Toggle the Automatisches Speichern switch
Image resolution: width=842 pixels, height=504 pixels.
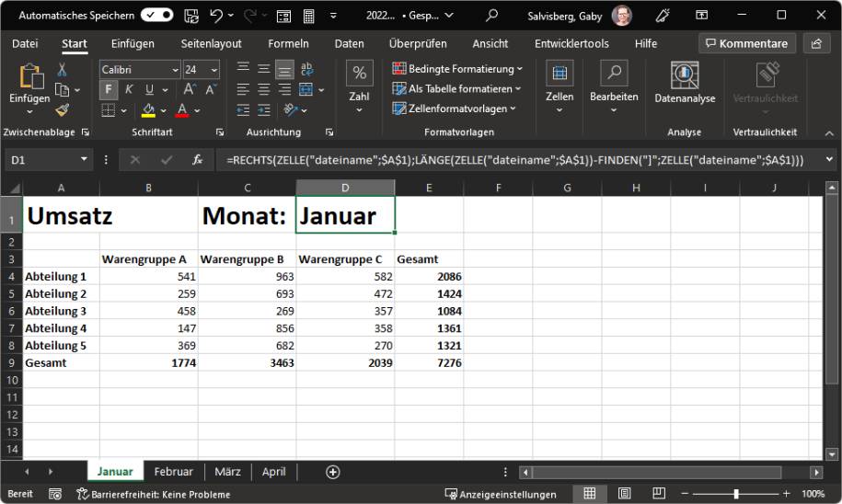[156, 16]
